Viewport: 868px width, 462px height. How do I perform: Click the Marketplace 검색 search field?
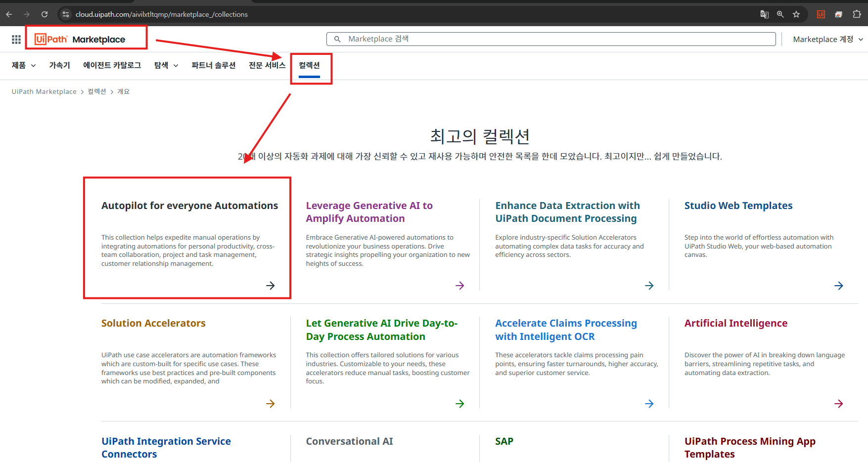pyautogui.click(x=551, y=39)
